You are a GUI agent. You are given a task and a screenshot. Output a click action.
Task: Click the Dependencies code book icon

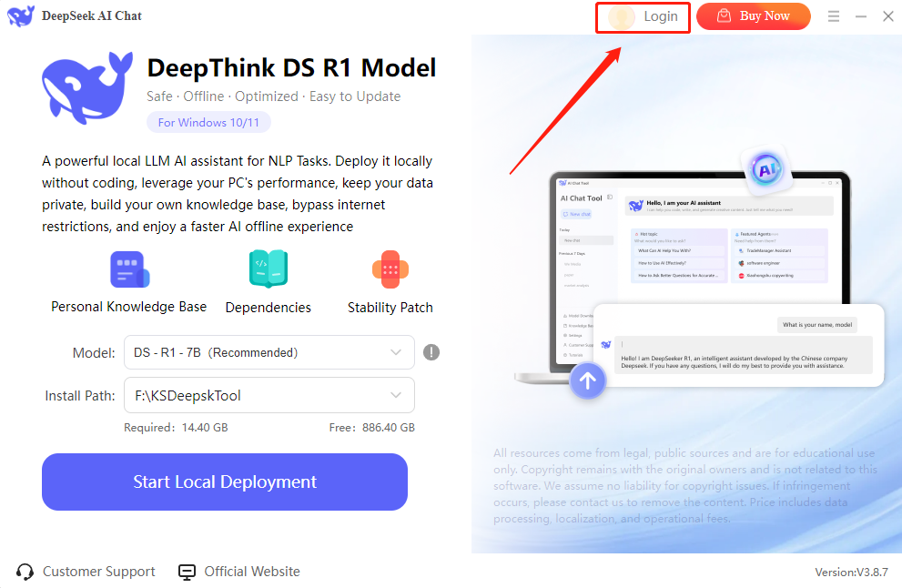[269, 269]
